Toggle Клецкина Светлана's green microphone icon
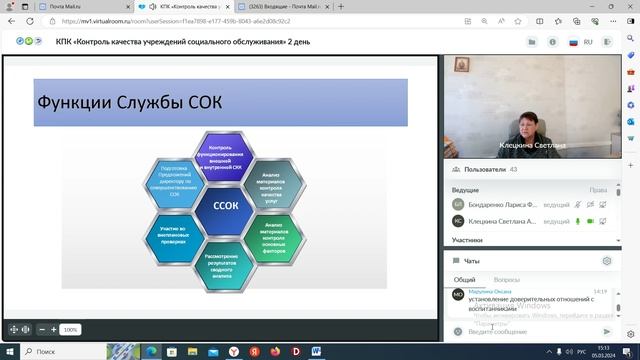 click(578, 221)
